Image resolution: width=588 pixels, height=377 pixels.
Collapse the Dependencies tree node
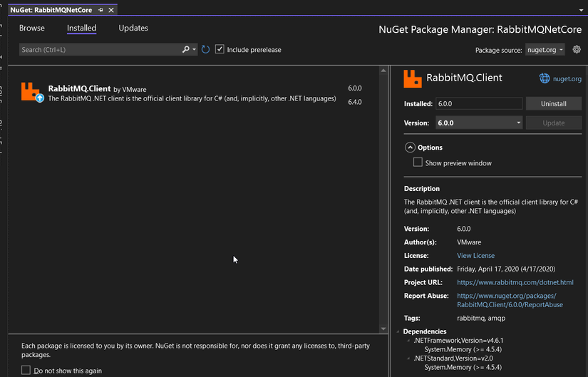[398, 331]
